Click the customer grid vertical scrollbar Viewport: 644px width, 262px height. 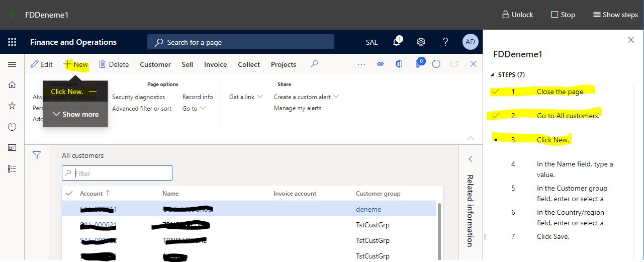point(439,231)
